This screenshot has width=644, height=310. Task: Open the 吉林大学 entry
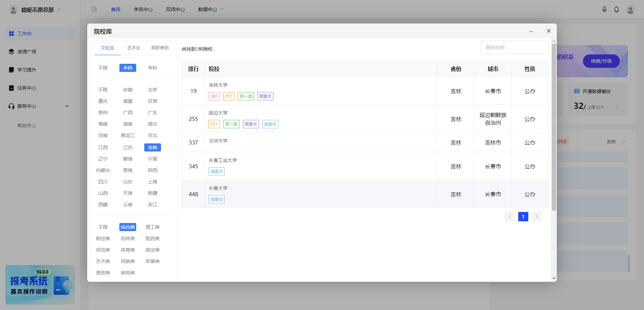pos(218,85)
